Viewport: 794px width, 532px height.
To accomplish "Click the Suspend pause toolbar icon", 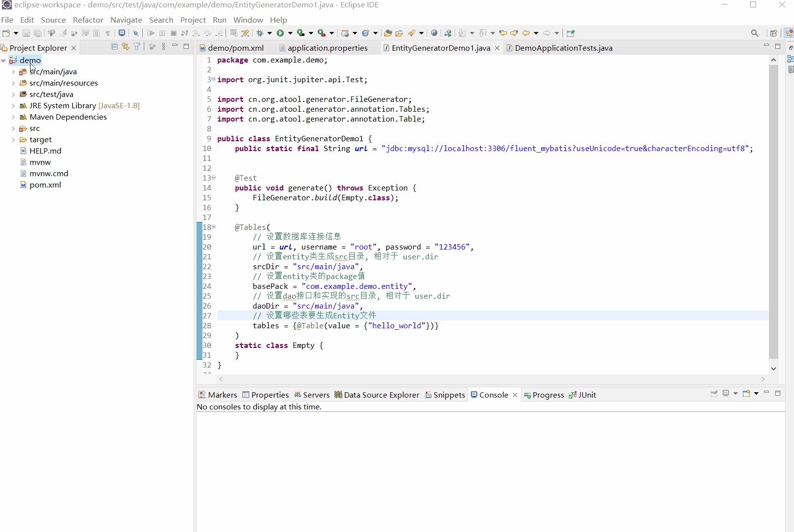I will pyautogui.click(x=162, y=33).
